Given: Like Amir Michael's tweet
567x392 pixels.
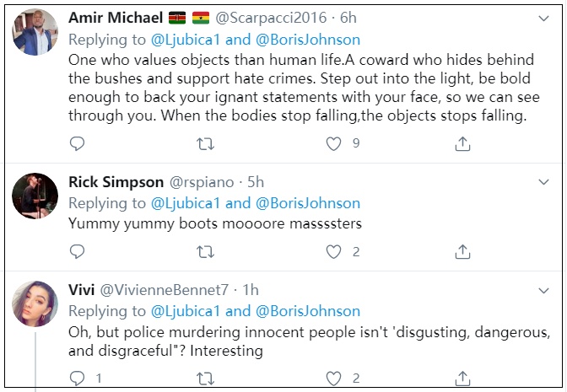Looking at the screenshot, I should [x=334, y=143].
